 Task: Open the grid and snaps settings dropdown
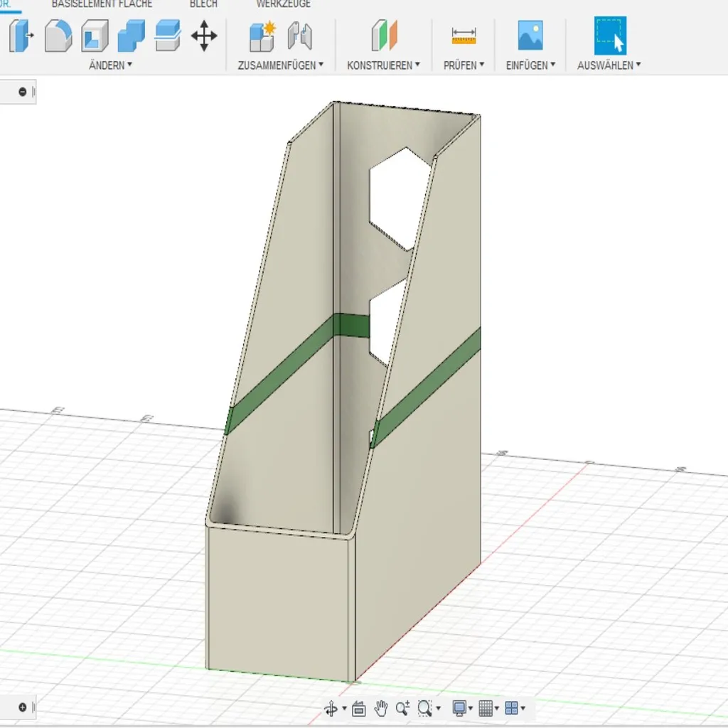click(488, 708)
